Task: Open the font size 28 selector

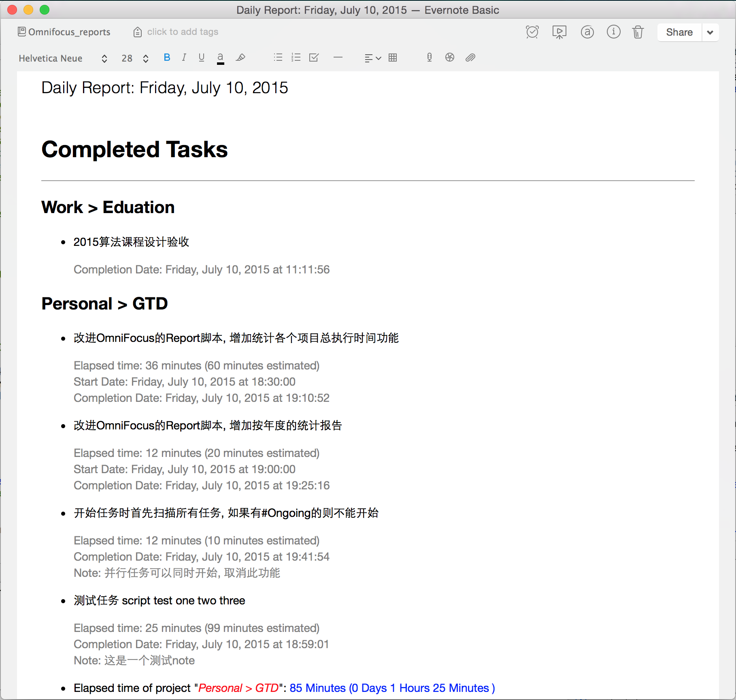Action: 135,58
